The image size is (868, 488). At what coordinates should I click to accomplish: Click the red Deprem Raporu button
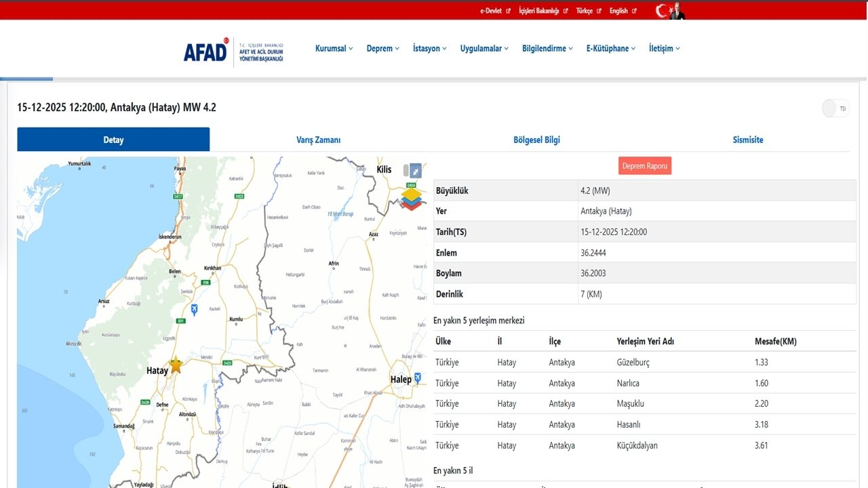click(x=644, y=165)
